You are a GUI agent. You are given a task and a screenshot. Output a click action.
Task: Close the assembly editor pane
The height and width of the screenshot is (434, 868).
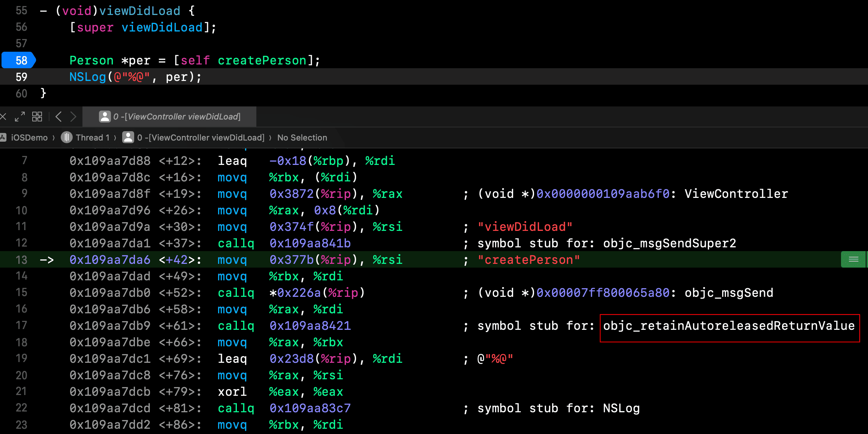(x=3, y=117)
